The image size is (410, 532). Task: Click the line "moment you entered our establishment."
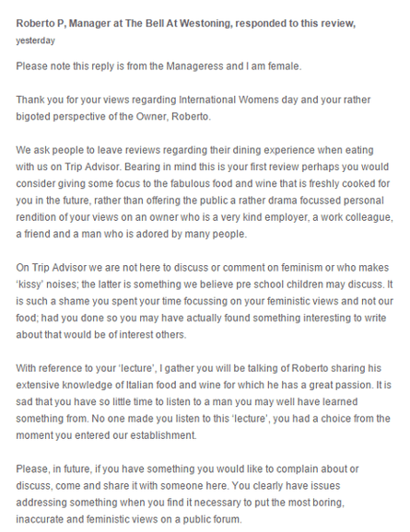pyautogui.click(x=106, y=435)
